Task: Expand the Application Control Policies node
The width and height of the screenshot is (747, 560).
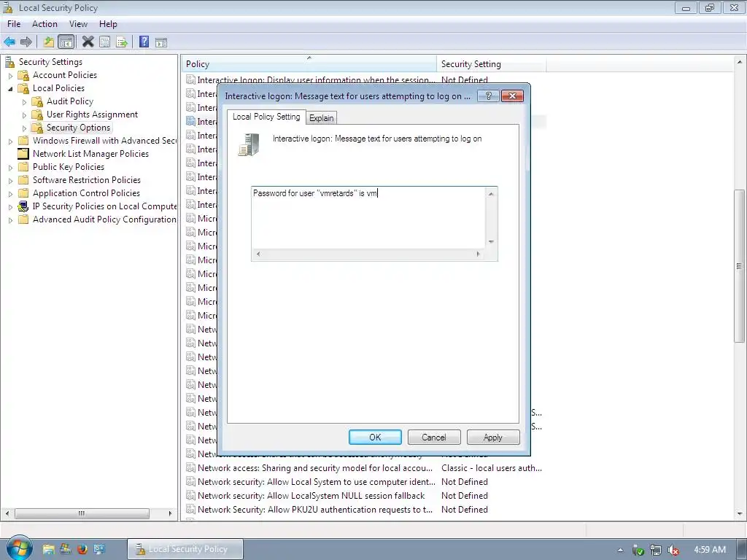Action: pyautogui.click(x=10, y=194)
